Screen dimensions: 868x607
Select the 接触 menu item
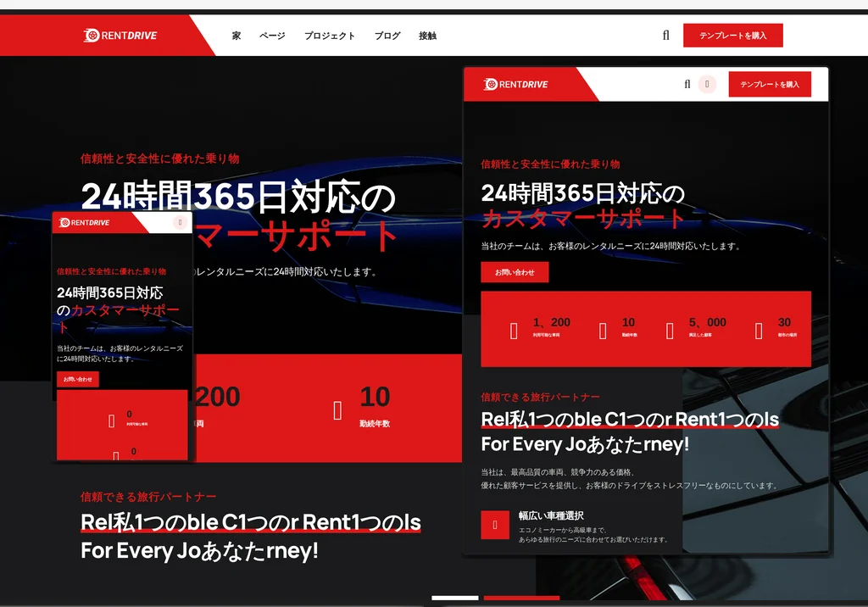[x=427, y=35]
